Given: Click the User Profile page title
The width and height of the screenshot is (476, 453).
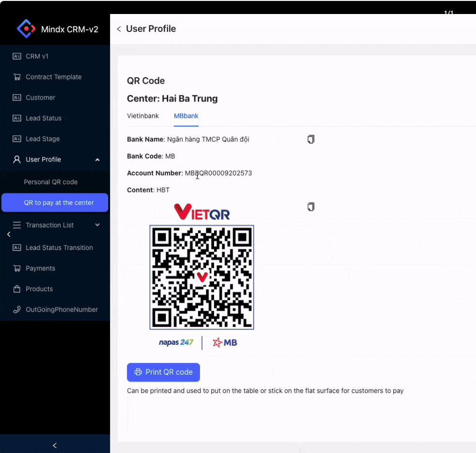Looking at the screenshot, I should click(151, 29).
